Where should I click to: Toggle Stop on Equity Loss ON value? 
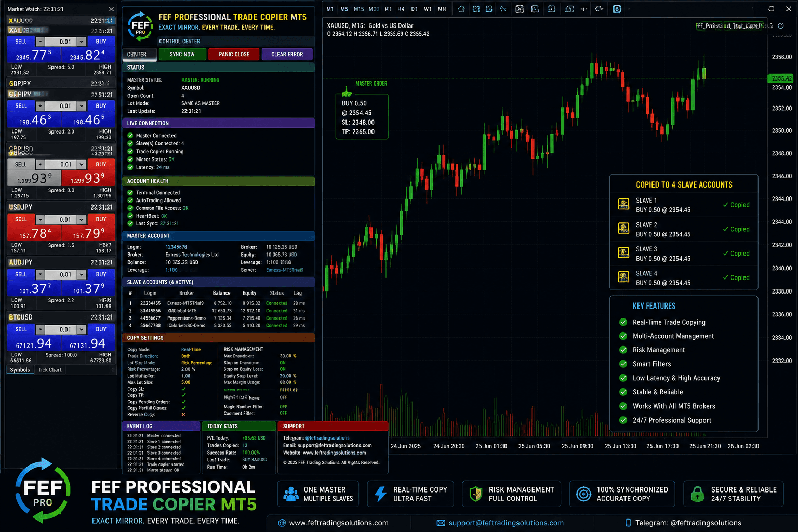point(283,369)
